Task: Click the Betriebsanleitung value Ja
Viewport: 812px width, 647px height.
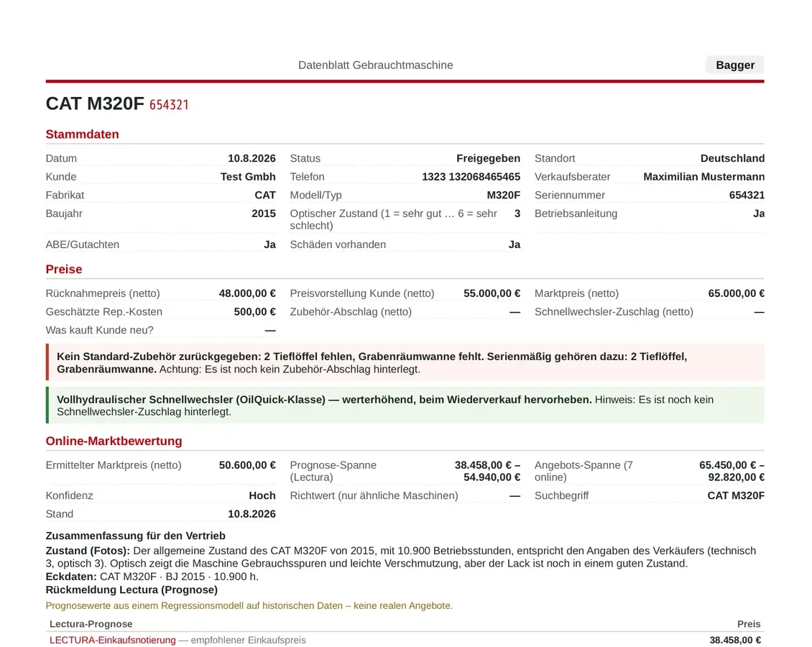Action: click(x=759, y=214)
